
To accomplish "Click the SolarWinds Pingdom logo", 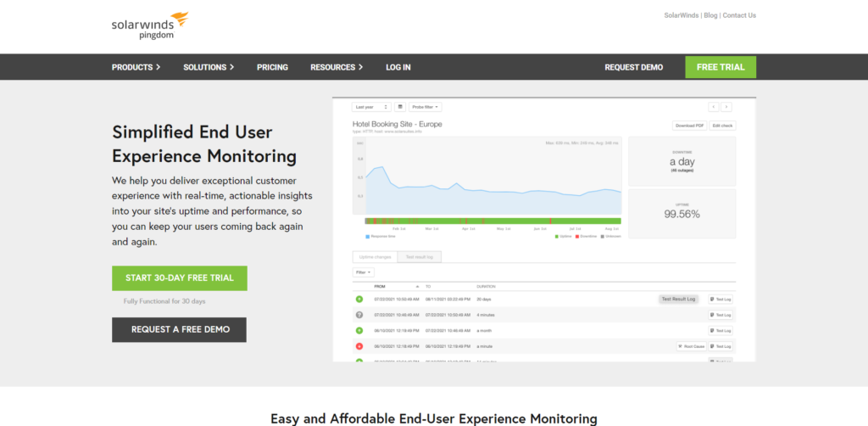I will (x=150, y=25).
